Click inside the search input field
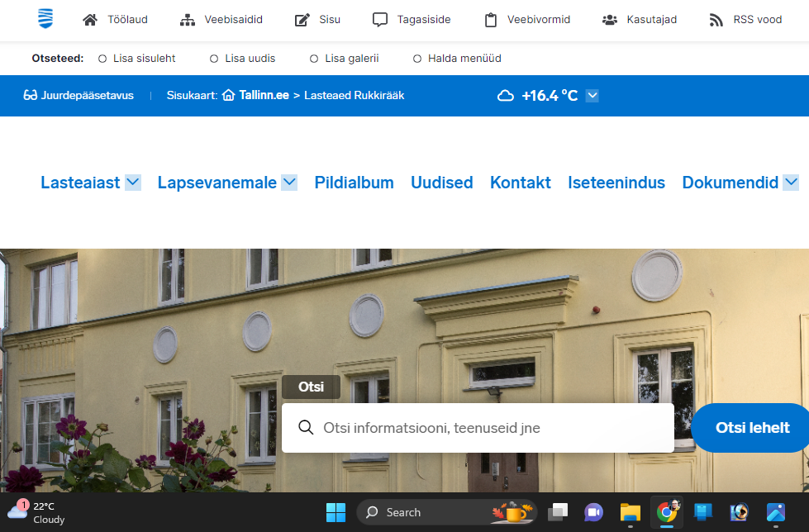Image resolution: width=809 pixels, height=532 pixels. coord(478,427)
